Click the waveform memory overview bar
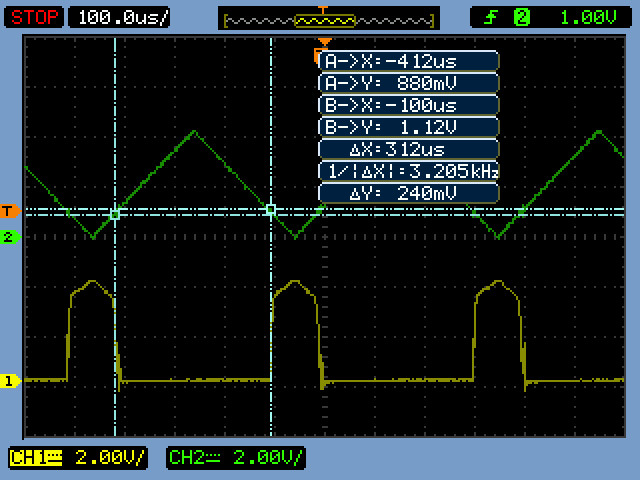 click(x=329, y=18)
